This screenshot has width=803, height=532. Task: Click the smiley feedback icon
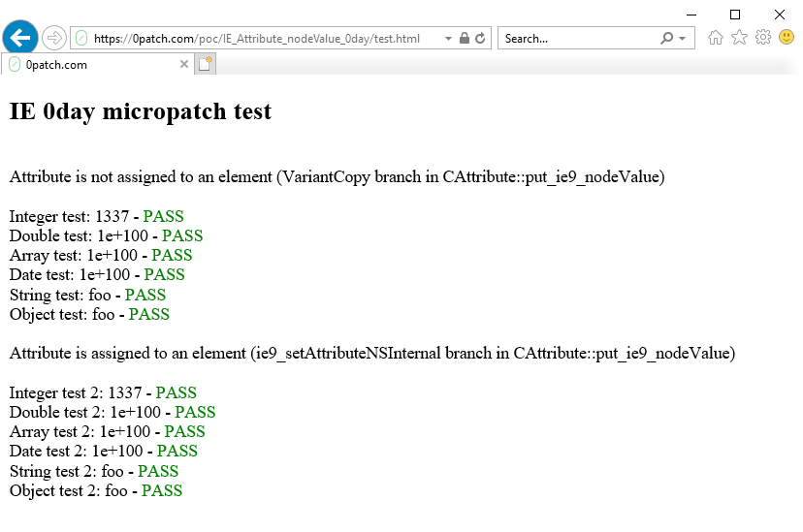point(787,37)
